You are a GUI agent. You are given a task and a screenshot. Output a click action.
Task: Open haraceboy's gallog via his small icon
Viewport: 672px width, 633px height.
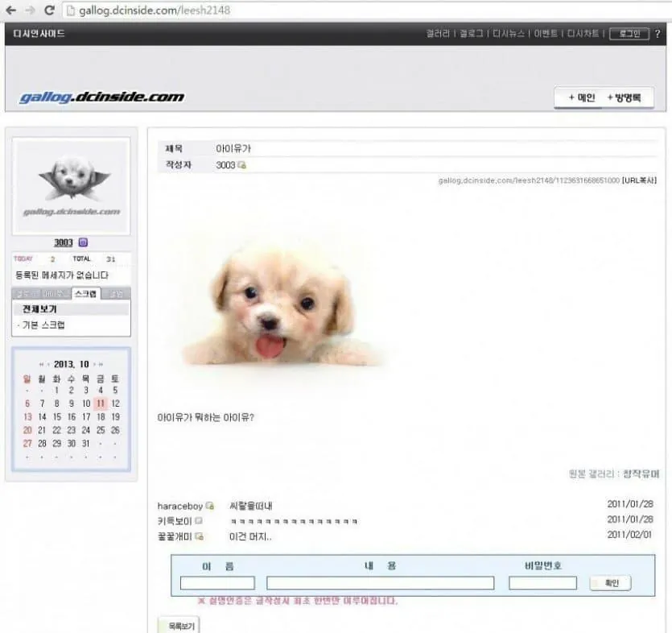209,506
